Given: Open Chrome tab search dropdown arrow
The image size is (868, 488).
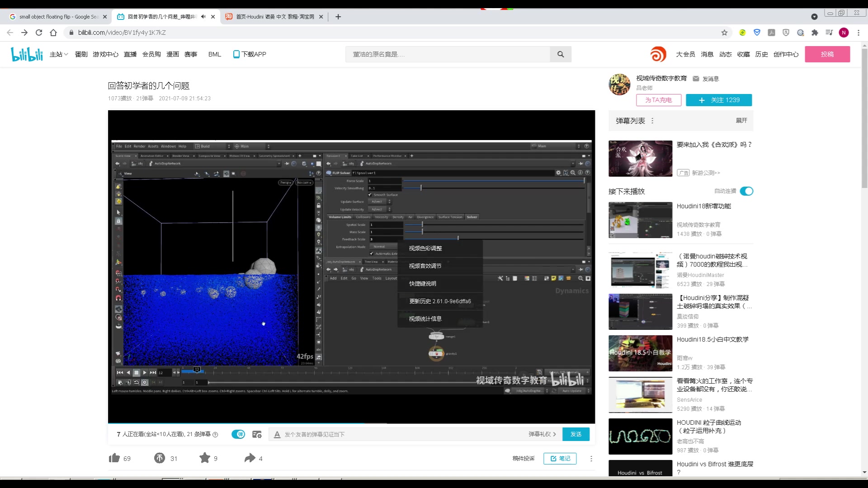Looking at the screenshot, I should [x=814, y=17].
